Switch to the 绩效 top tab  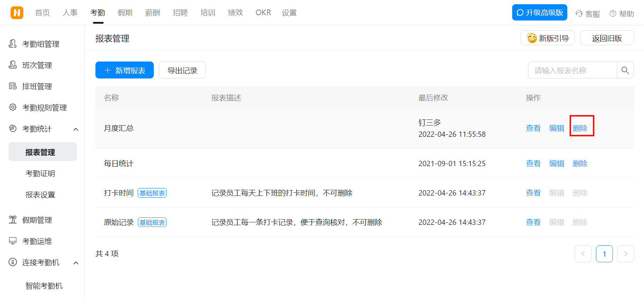[235, 13]
